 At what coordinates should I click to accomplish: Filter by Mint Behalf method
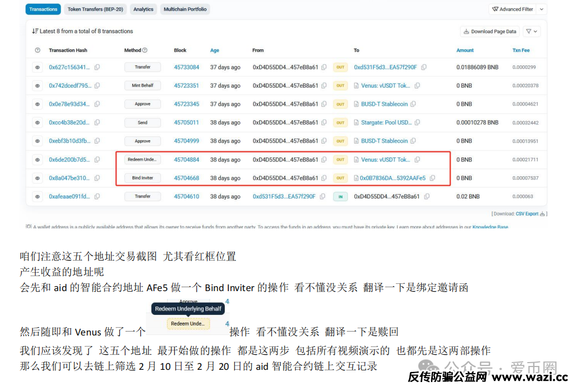tap(143, 85)
